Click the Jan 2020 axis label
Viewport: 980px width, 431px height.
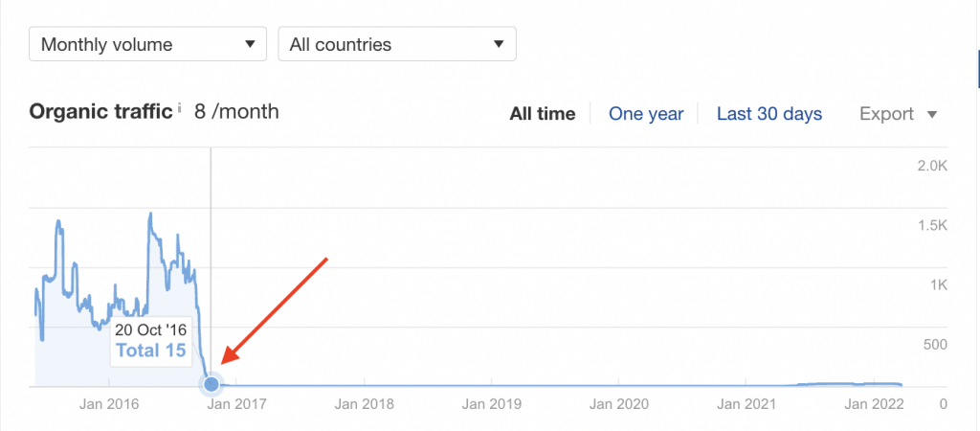[619, 403]
